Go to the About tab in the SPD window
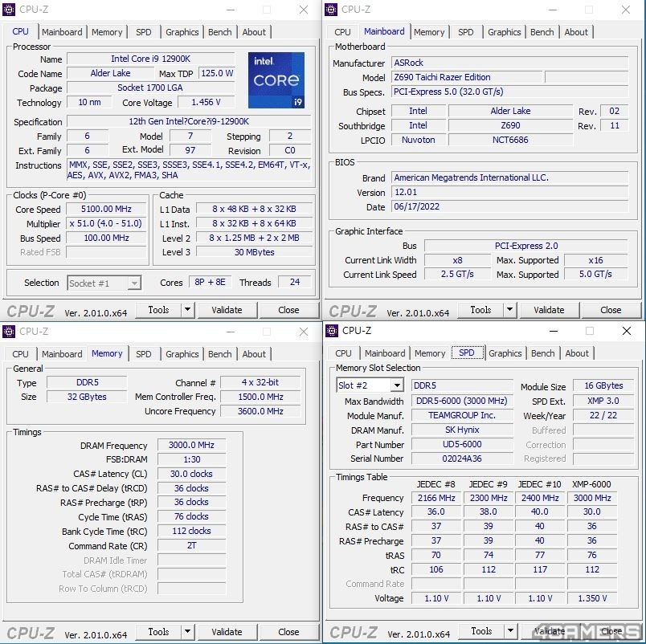This screenshot has width=646, height=644. [576, 353]
